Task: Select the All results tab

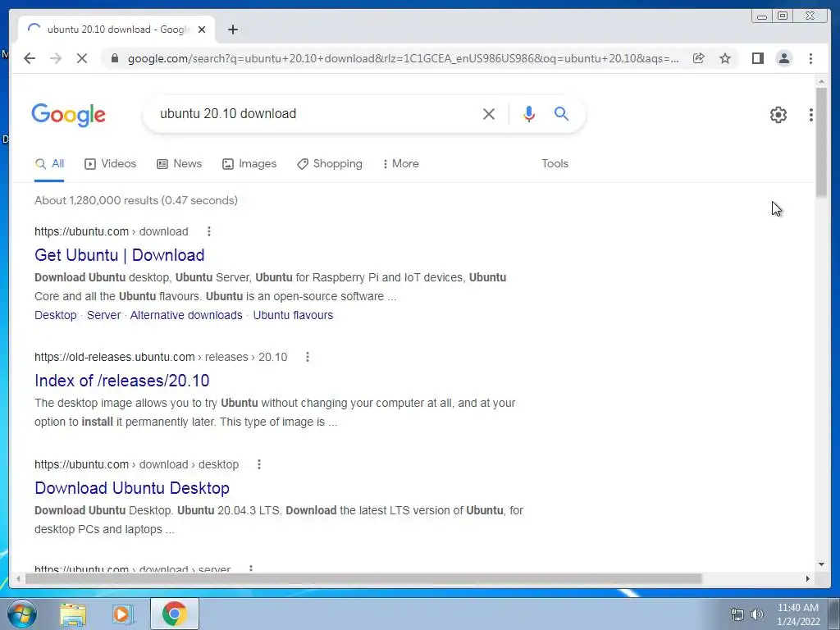Action: pyautogui.click(x=49, y=164)
